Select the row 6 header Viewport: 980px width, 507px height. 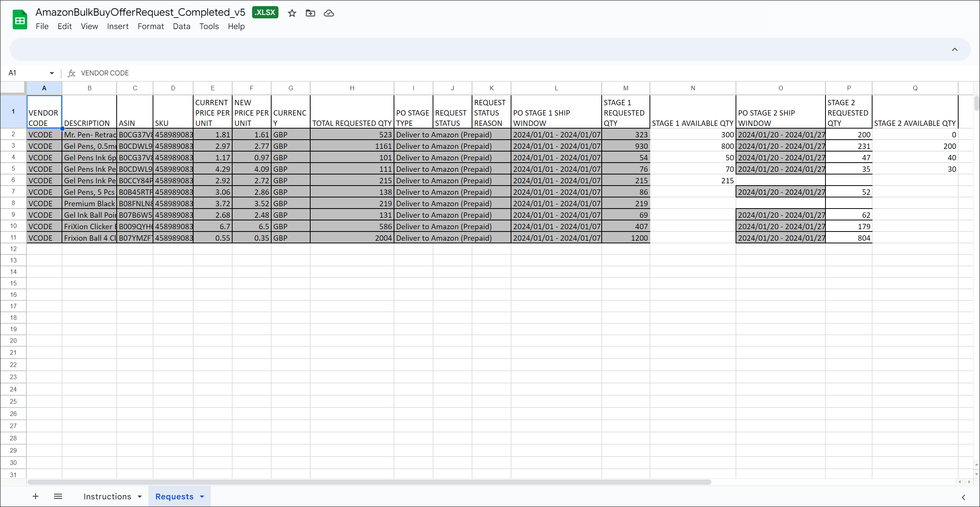(x=13, y=180)
